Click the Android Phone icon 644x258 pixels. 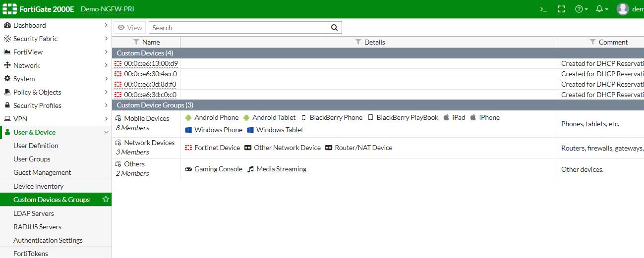[188, 117]
